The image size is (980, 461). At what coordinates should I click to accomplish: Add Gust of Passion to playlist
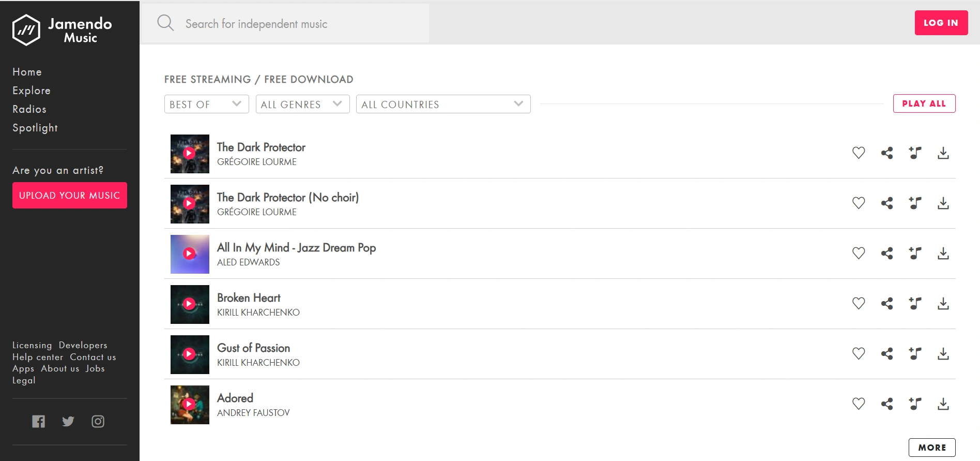tap(915, 354)
